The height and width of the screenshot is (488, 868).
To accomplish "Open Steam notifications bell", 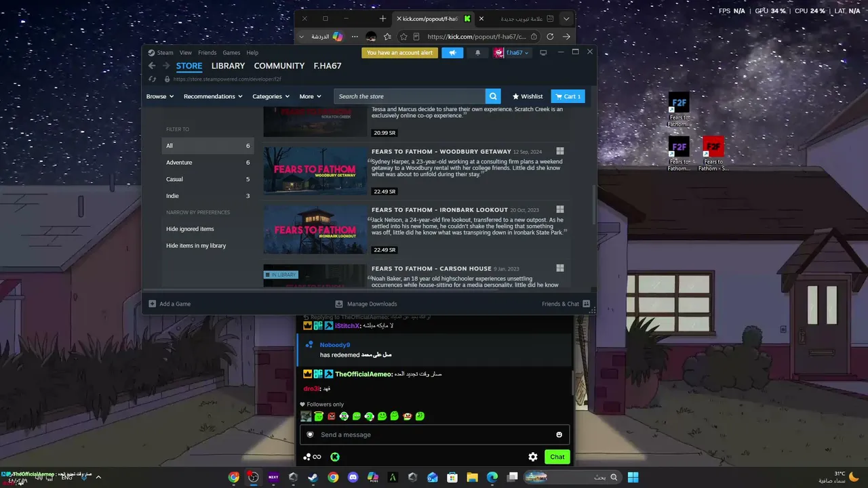I will (477, 53).
